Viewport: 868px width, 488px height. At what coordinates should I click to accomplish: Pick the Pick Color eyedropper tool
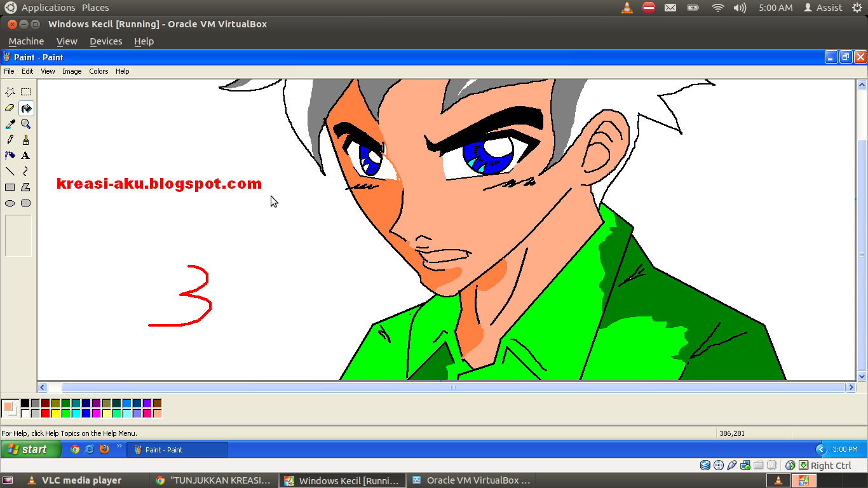tap(10, 124)
